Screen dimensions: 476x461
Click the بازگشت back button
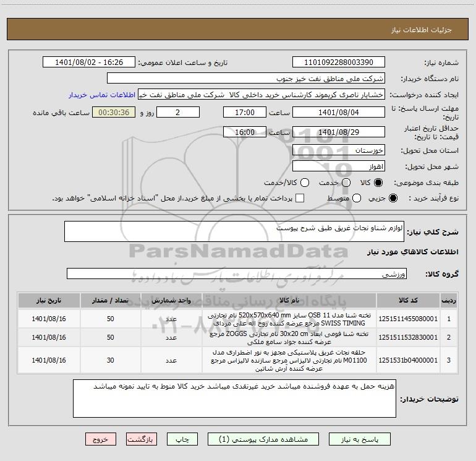click(142, 439)
